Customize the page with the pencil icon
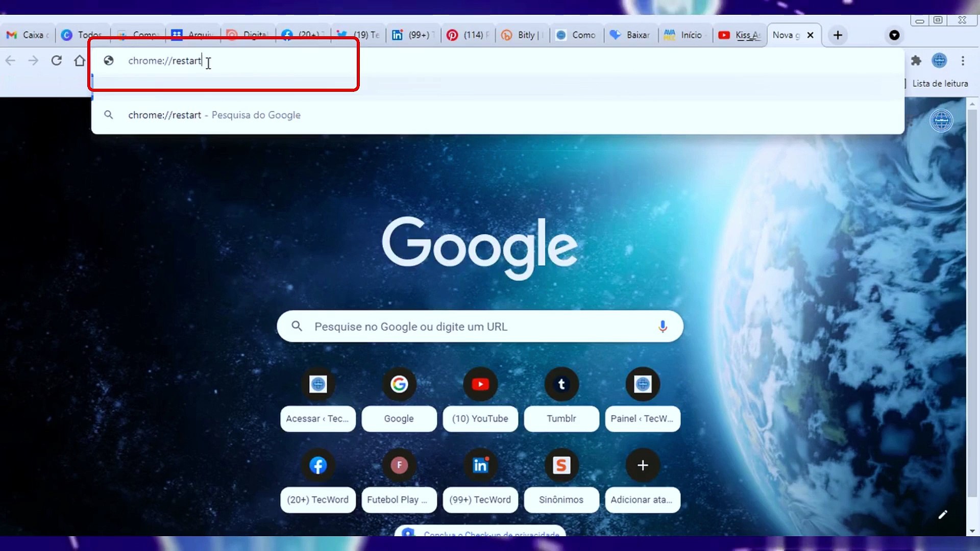980x551 pixels. coord(943,515)
